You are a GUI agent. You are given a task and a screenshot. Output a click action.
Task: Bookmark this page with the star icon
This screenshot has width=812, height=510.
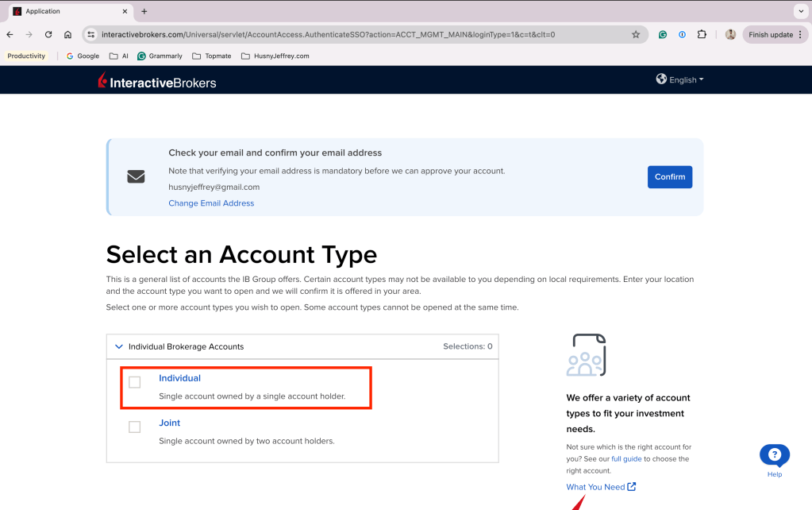coord(636,35)
